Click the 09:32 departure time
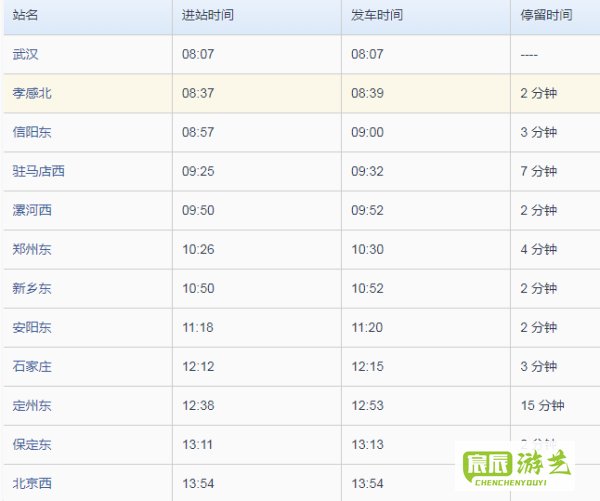Viewport: 600px width, 501px height. [367, 171]
